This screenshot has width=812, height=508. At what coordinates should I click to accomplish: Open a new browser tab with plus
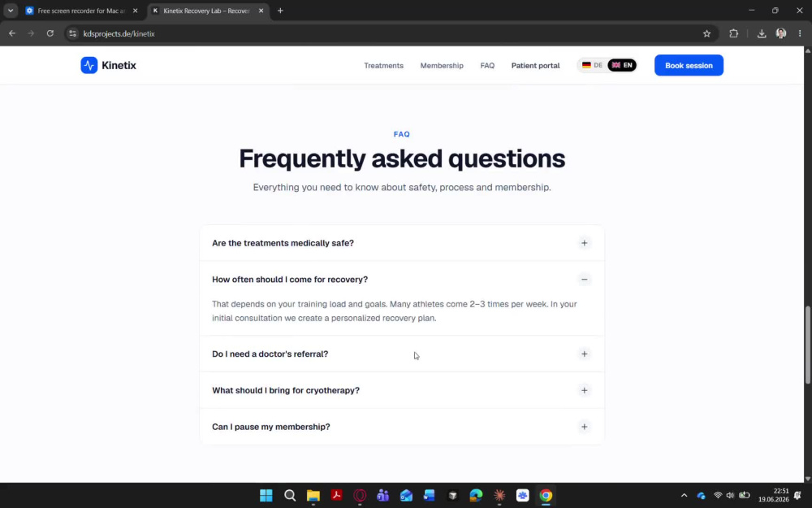click(x=280, y=11)
